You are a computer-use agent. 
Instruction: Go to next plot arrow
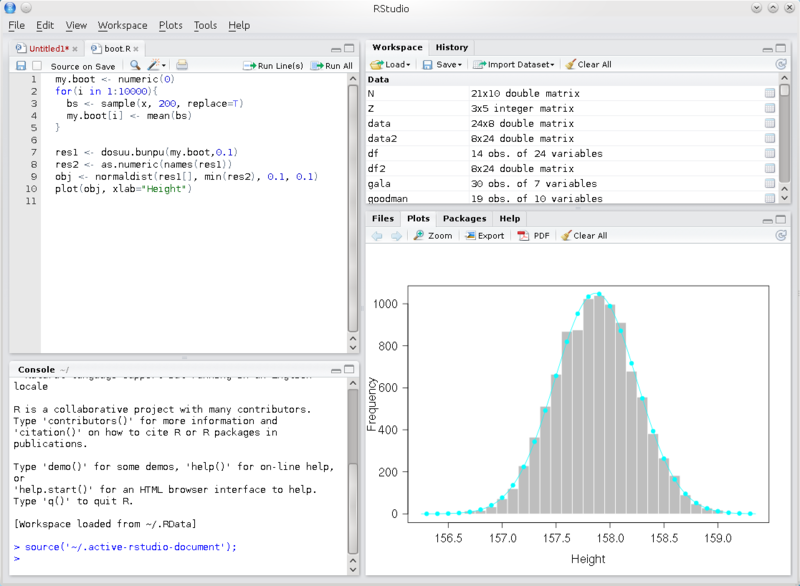(396, 236)
